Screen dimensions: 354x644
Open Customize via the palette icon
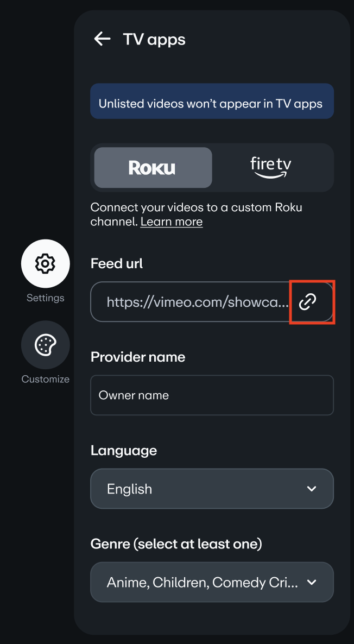45,345
